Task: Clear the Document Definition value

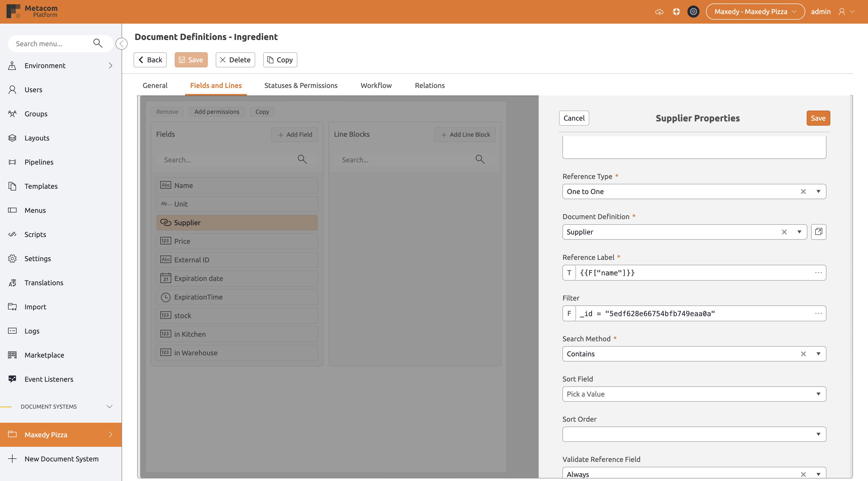Action: (784, 232)
